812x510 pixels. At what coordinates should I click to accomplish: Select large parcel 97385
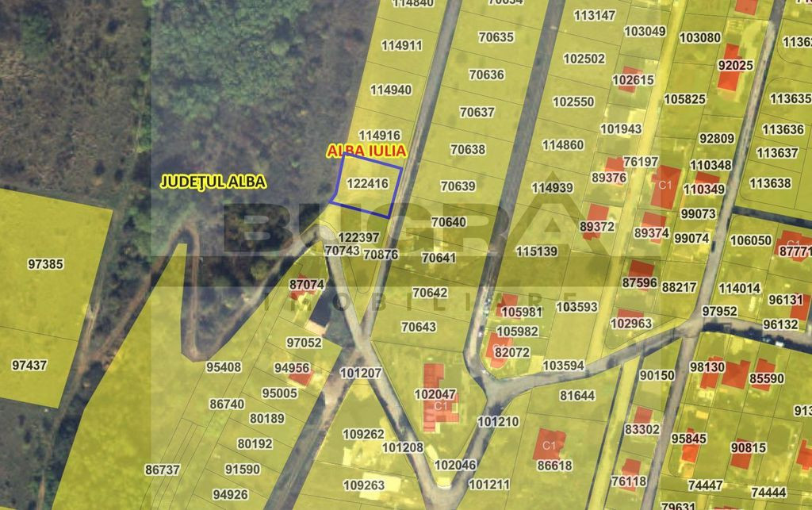tap(44, 264)
